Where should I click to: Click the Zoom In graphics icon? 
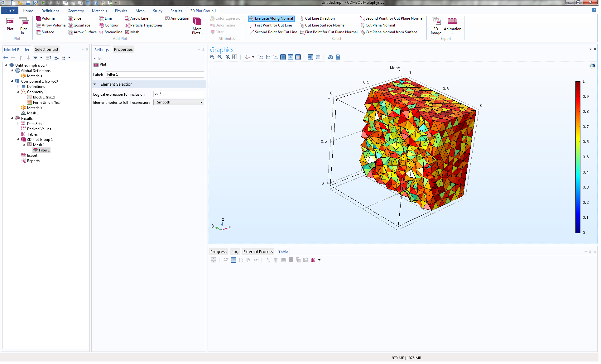(x=212, y=57)
